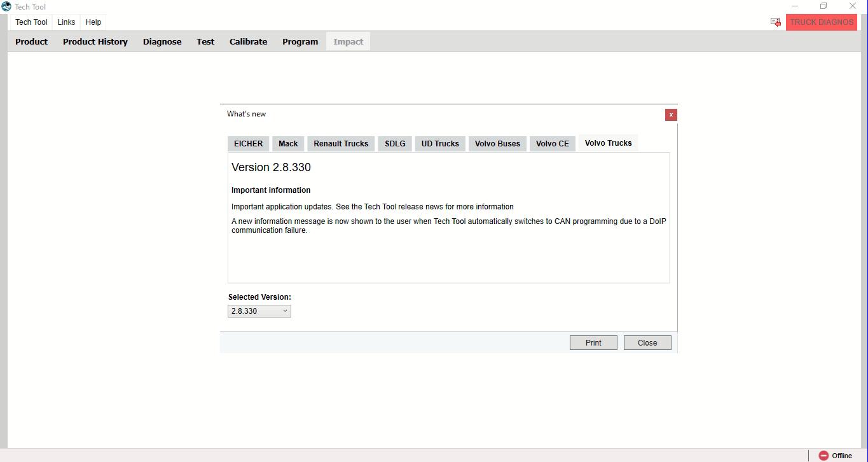Open the Links menu
The height and width of the screenshot is (462, 868).
tap(66, 22)
